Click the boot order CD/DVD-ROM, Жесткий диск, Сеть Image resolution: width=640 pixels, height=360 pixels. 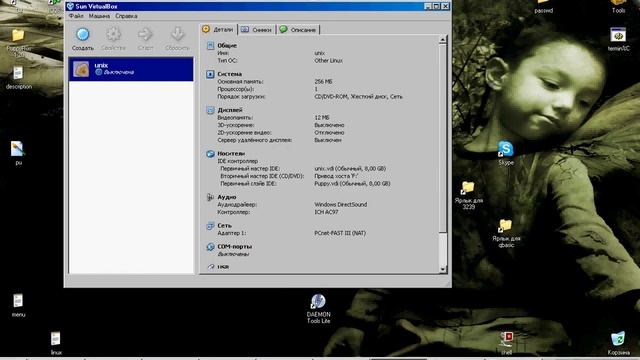click(x=358, y=97)
